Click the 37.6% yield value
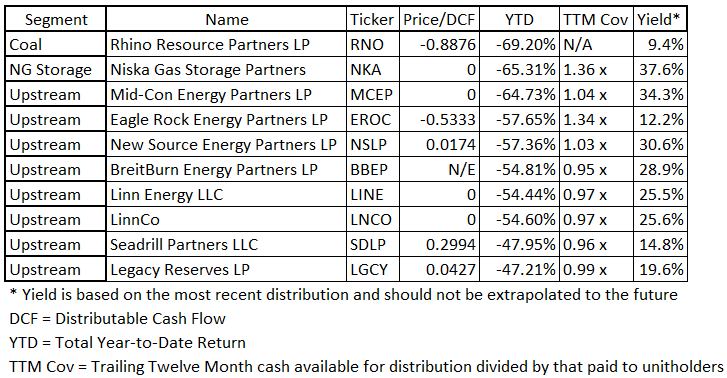 pyautogui.click(x=659, y=70)
